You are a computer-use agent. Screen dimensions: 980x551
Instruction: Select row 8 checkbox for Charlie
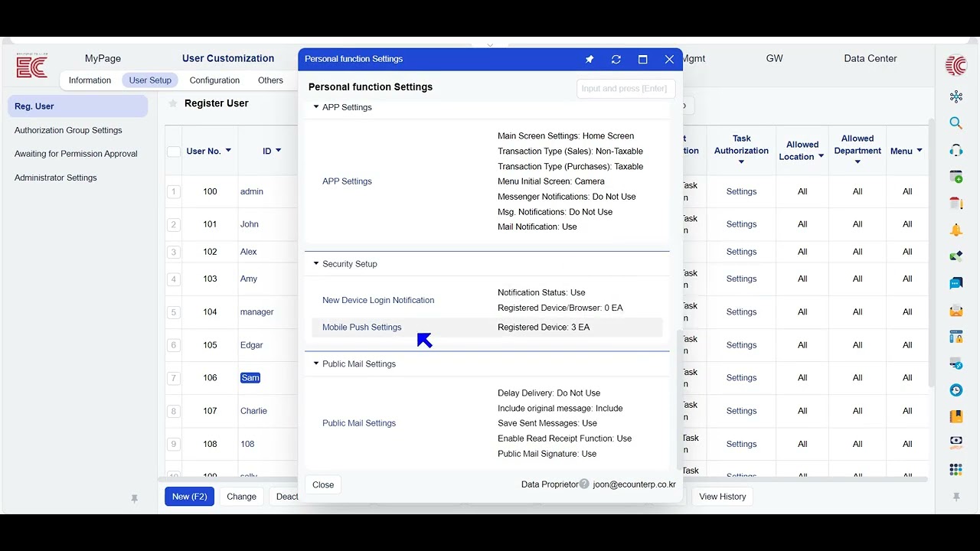(x=174, y=411)
